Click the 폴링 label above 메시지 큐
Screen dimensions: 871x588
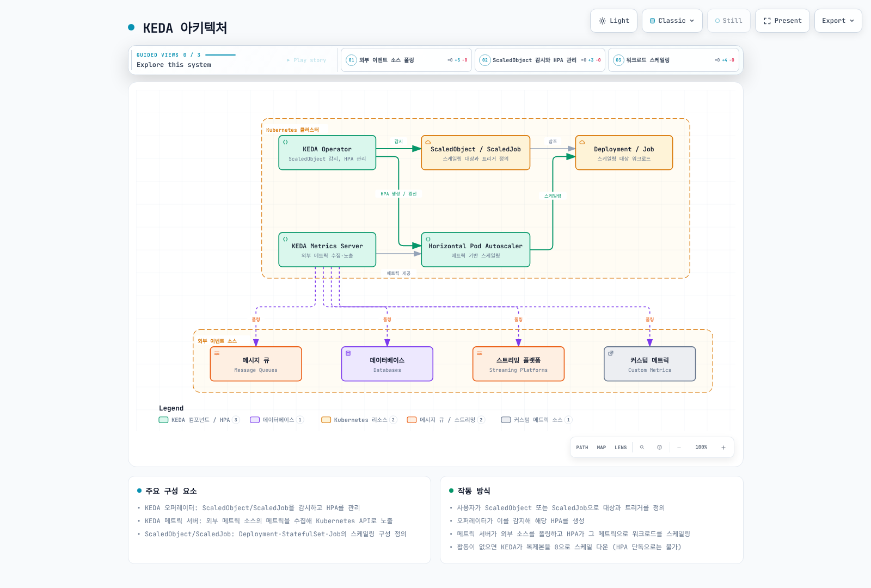[x=256, y=320]
